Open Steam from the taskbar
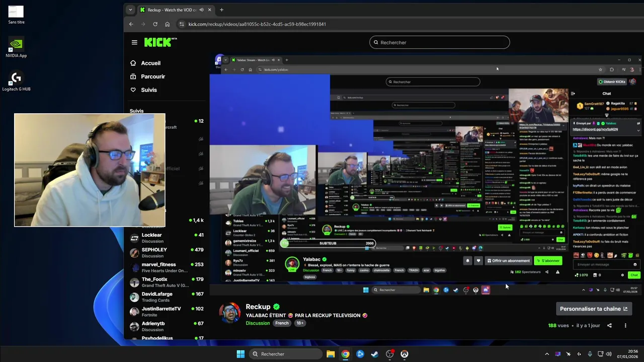 pos(375,354)
